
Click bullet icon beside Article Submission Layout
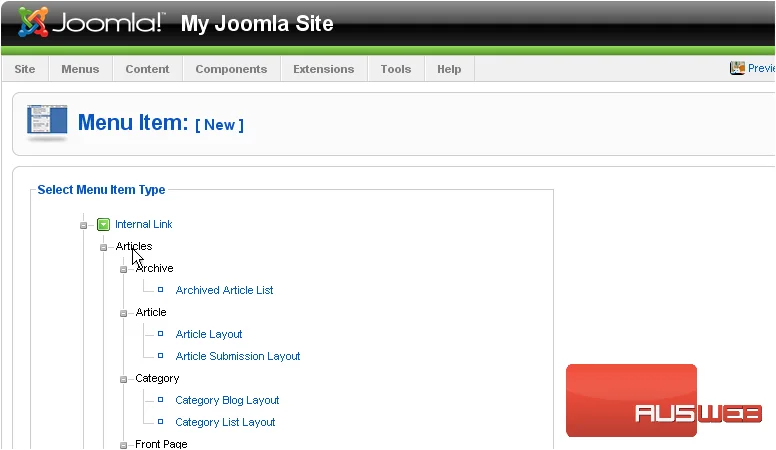pyautogui.click(x=160, y=355)
